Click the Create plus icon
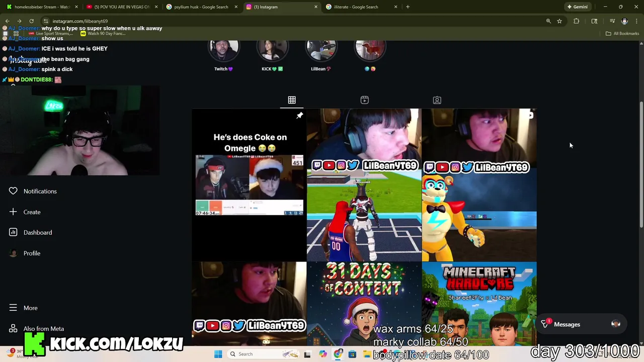 click(13, 212)
